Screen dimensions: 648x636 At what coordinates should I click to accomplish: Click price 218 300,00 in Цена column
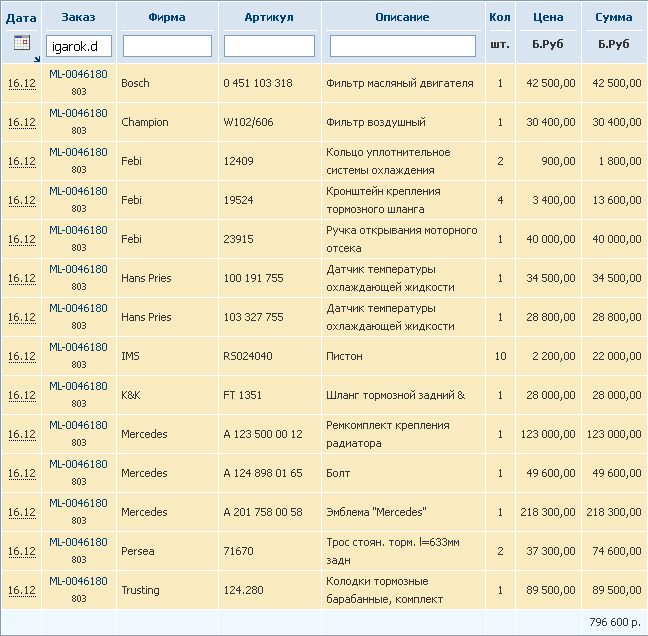coord(548,512)
